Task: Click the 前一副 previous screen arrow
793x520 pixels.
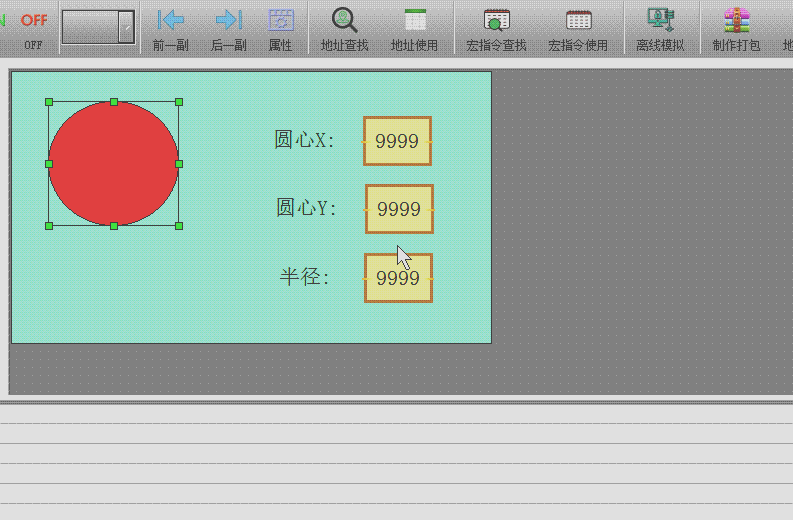Action: pos(171,20)
